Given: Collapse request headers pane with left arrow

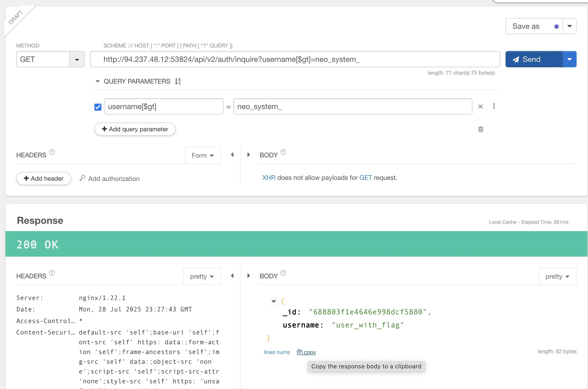Looking at the screenshot, I should [232, 155].
